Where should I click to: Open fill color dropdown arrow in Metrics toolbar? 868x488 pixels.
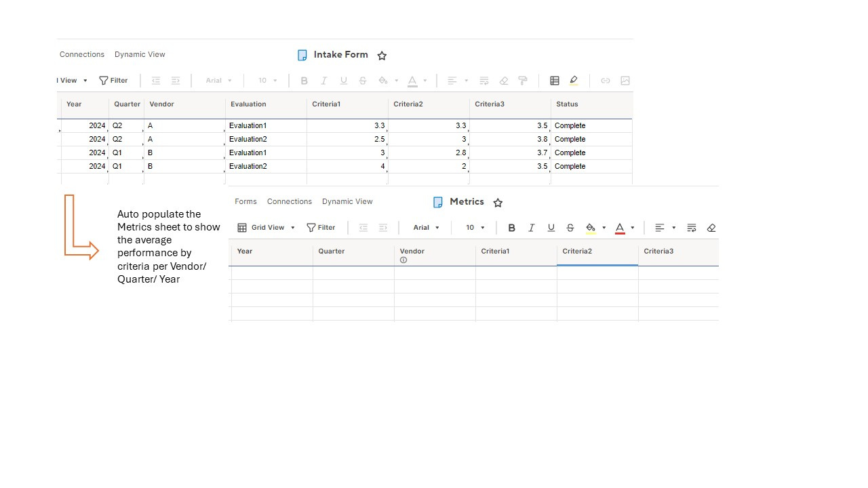[x=604, y=228]
